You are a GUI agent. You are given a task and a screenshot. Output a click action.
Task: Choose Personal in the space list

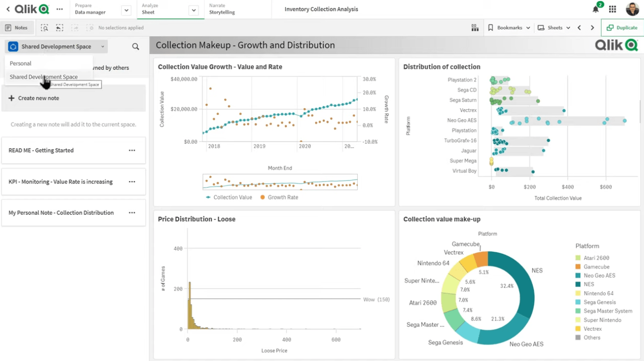pos(20,63)
